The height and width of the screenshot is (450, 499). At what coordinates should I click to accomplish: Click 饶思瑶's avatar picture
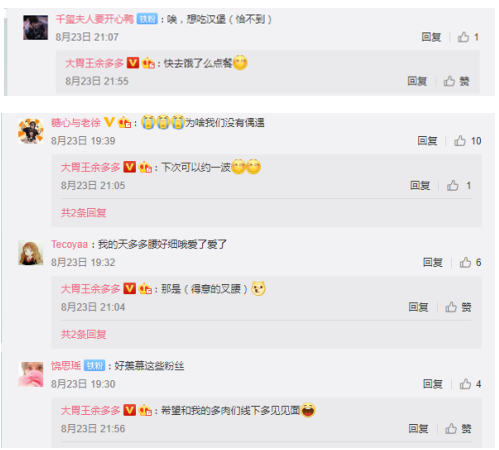[x=31, y=374]
